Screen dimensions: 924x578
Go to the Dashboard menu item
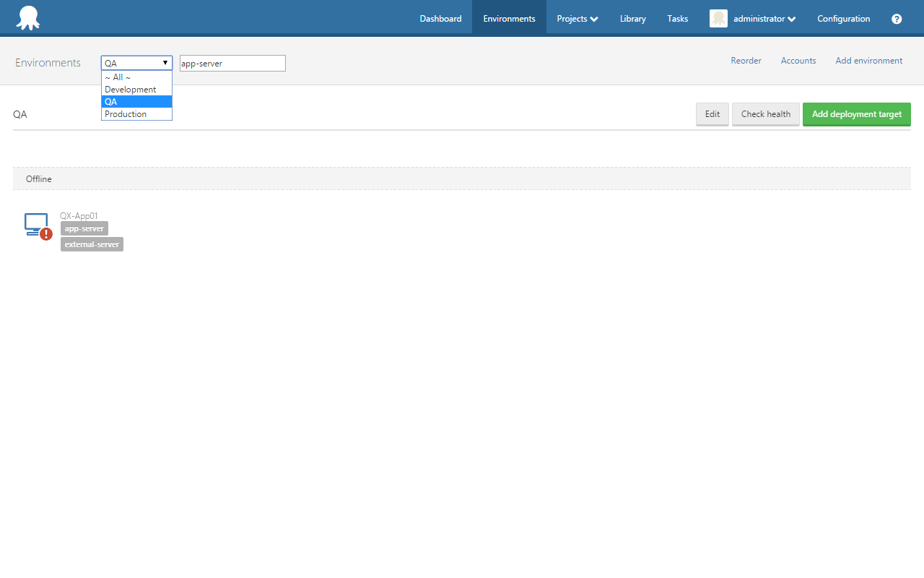pos(440,18)
